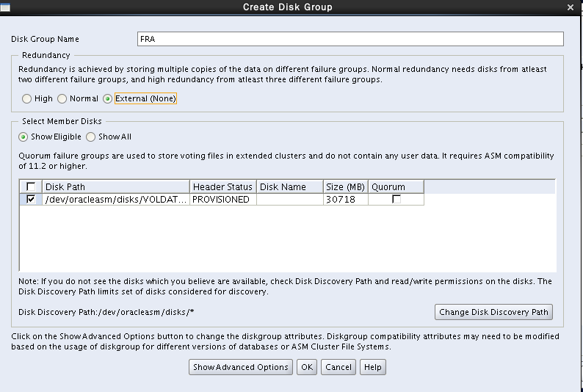Sort by Size (MB) column header
The height and width of the screenshot is (392, 583).
click(345, 187)
